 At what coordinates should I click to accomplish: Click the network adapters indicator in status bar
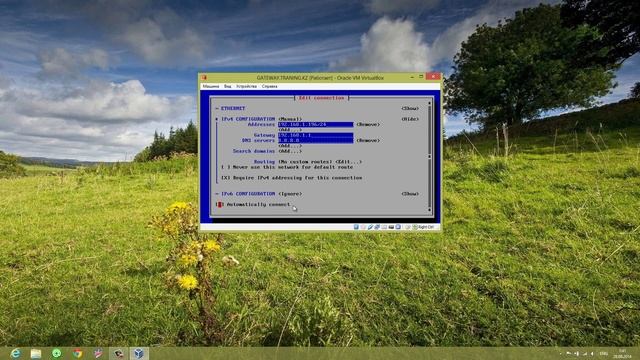click(x=377, y=227)
